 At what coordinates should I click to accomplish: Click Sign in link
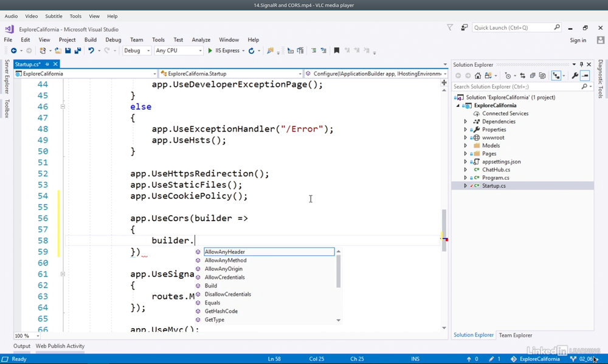click(x=578, y=40)
